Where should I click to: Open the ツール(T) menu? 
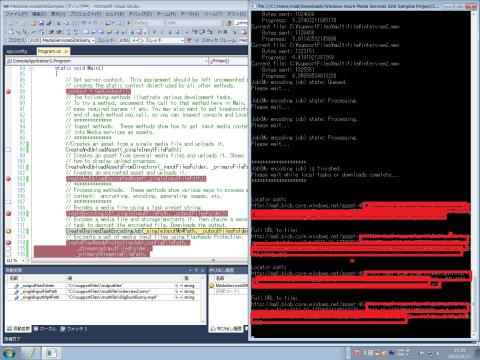213,14
